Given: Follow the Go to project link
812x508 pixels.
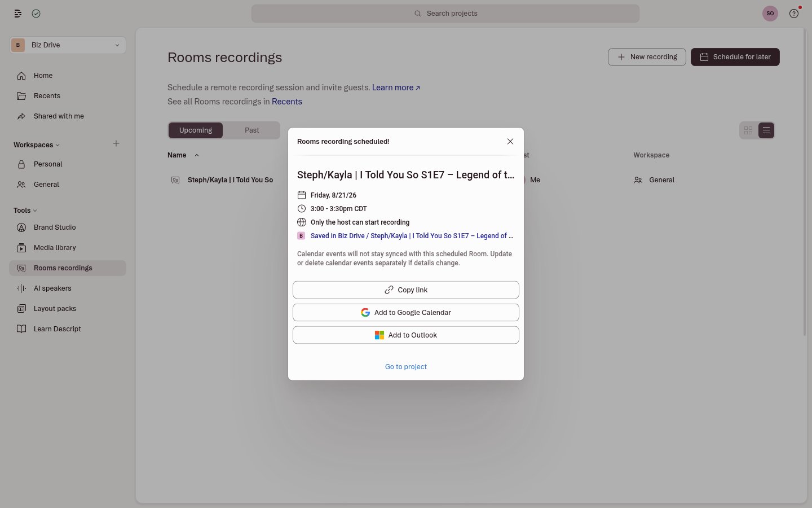Looking at the screenshot, I should tap(406, 367).
